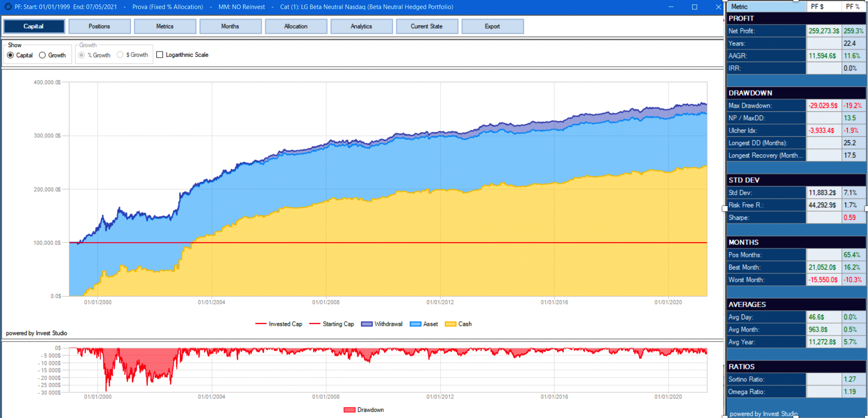Switch to the Metrics tab
This screenshot has width=868, height=418.
[x=165, y=26]
